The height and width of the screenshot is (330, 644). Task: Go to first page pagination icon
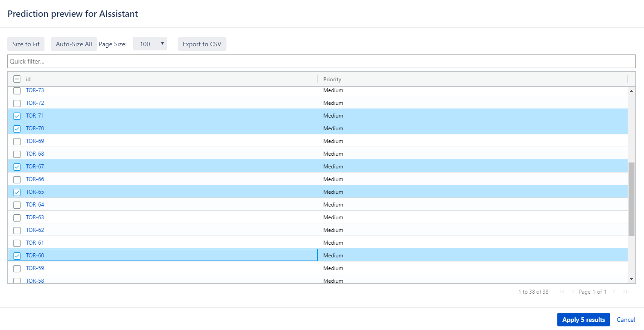[563, 292]
